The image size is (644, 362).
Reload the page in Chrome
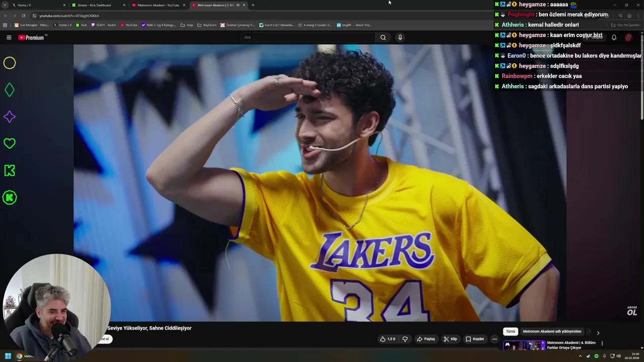(23, 16)
